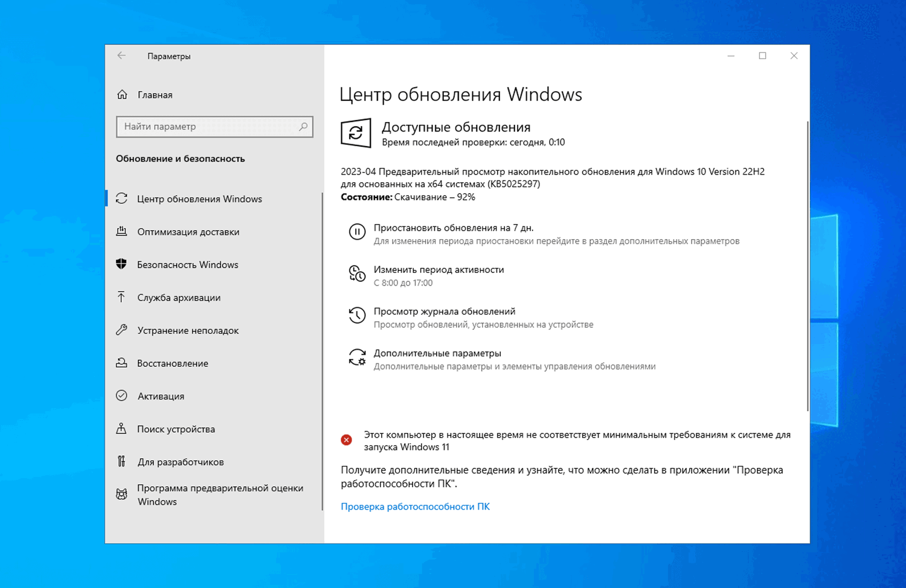Click the sync icon for Центр обновления Windows

pos(121,199)
